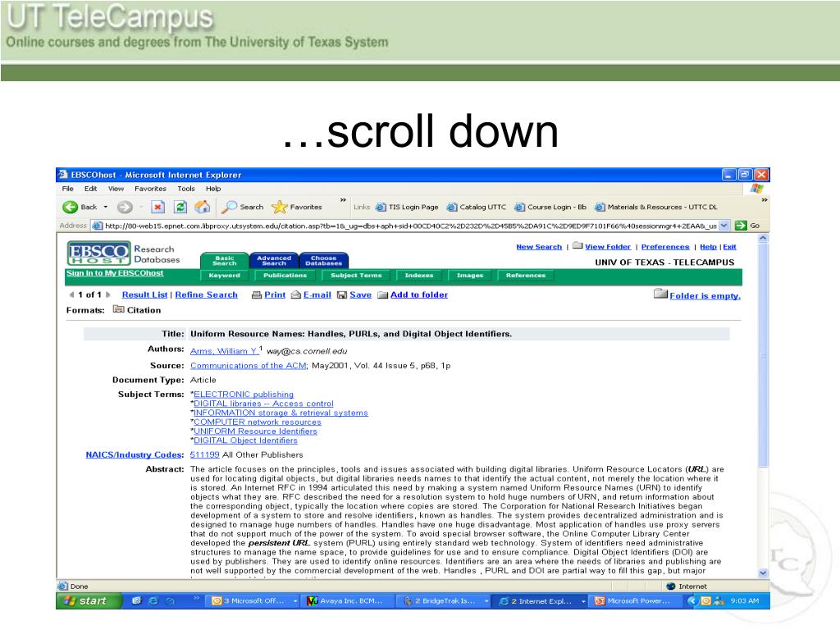Click the EBSCO Host logo
This screenshot has height=630, width=840.
point(99,253)
